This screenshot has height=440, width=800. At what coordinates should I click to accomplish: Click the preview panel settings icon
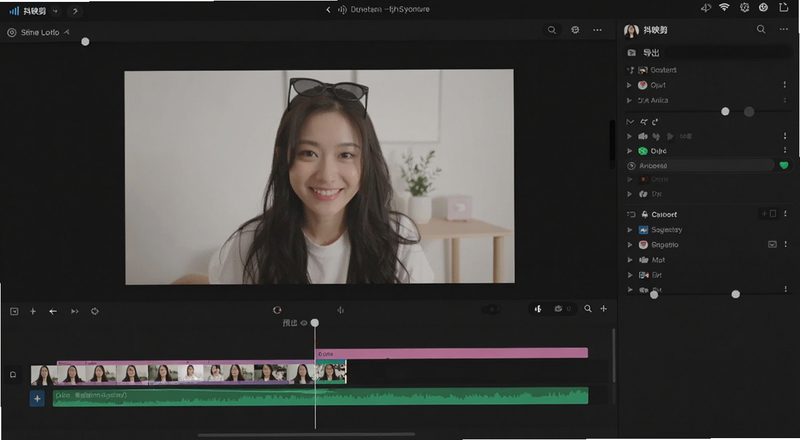pyautogui.click(x=575, y=30)
